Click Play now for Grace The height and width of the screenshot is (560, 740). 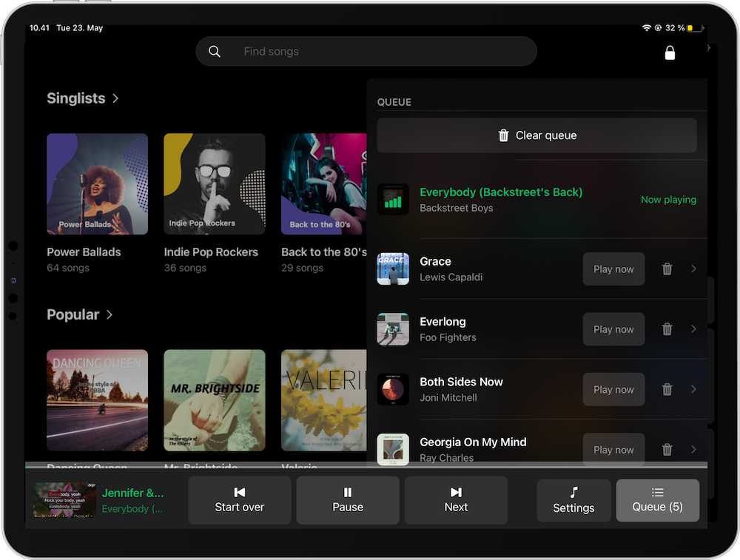pos(613,269)
